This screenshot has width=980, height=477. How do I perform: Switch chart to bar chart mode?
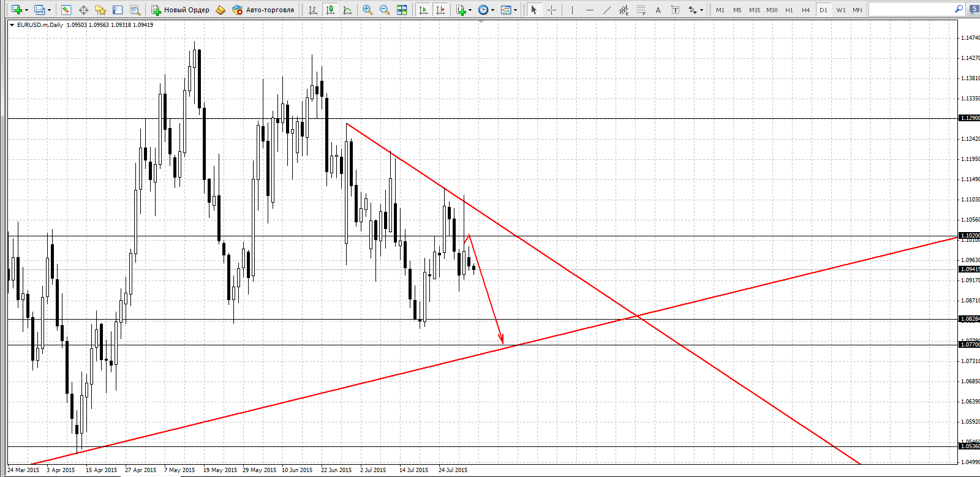[313, 10]
